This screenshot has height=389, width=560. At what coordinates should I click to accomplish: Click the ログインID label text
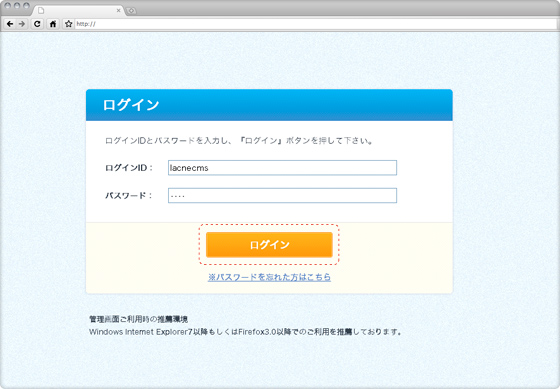(x=129, y=168)
